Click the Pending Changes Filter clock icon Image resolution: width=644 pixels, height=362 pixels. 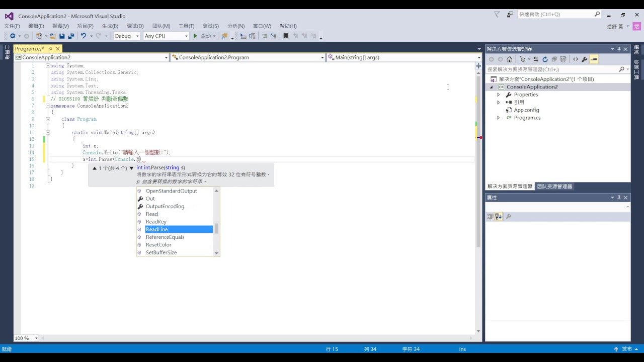523,59
